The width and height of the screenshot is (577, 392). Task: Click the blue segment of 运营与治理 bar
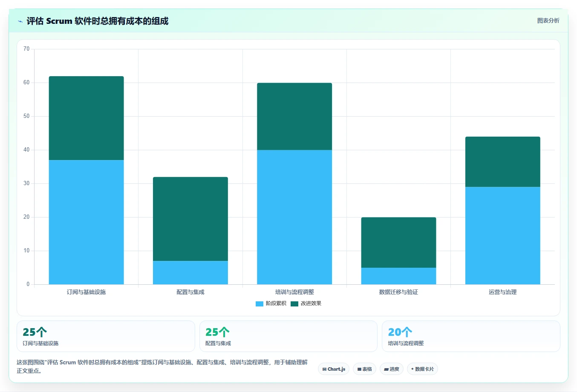[x=503, y=235]
